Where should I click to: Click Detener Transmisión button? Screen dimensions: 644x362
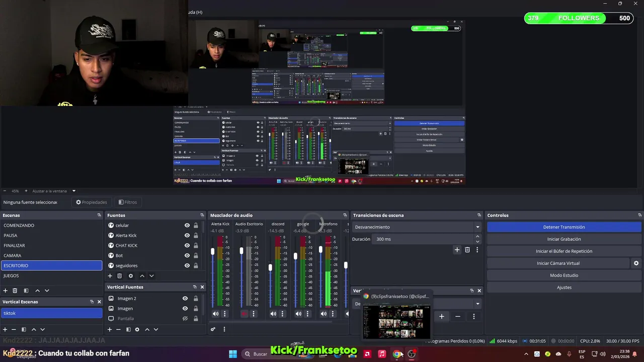(563, 227)
